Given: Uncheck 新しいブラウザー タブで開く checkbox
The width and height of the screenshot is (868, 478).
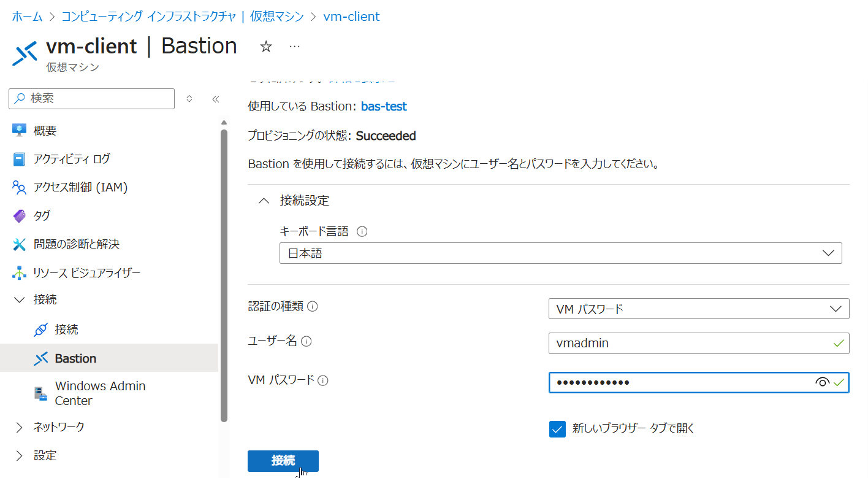Looking at the screenshot, I should coord(557,429).
